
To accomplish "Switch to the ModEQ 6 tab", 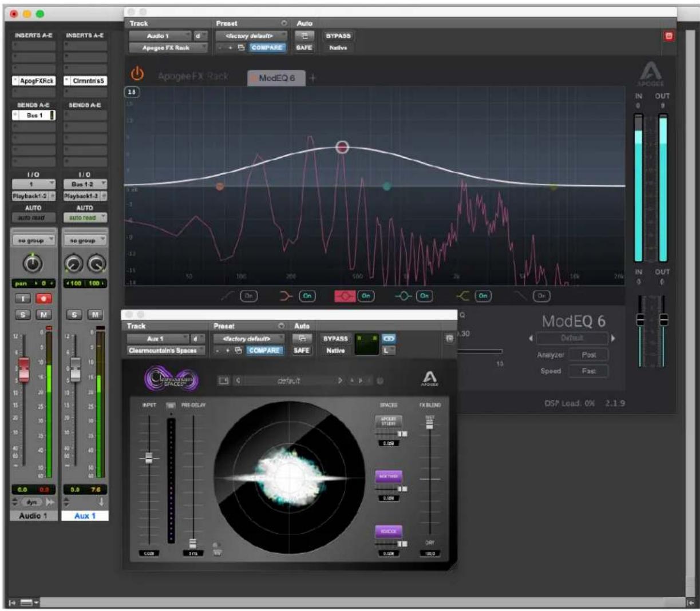I will pos(276,78).
